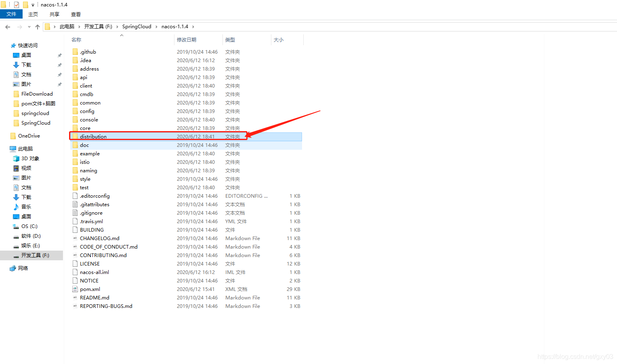
Task: Select the distribution folder
Action: click(x=93, y=137)
